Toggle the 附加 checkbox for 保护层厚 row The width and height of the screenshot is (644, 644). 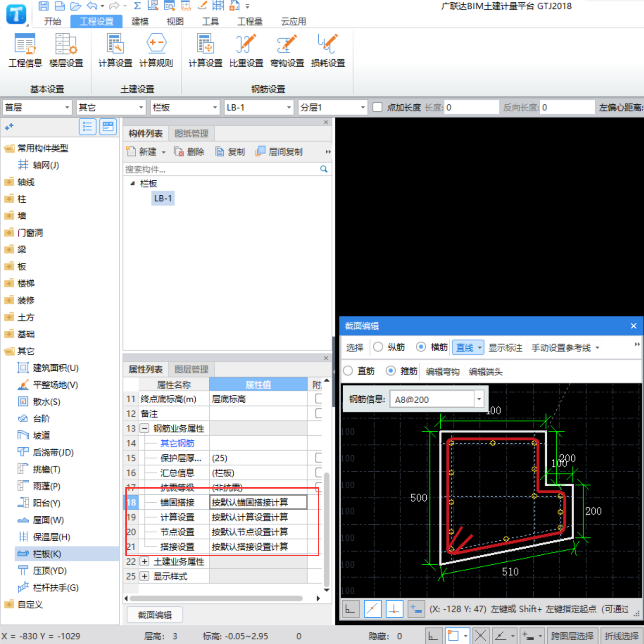(319, 458)
